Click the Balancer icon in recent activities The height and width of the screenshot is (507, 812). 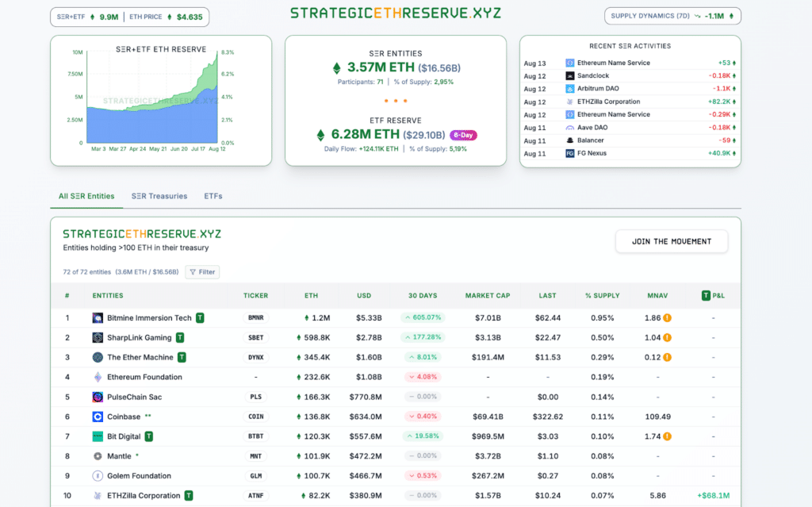pos(569,140)
